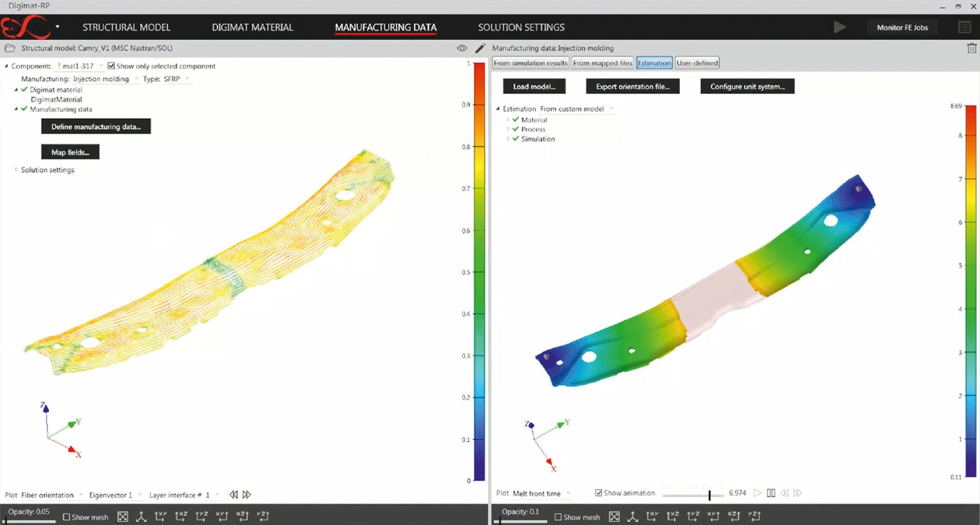Image resolution: width=980 pixels, height=525 pixels.
Task: Click the Map fields button
Action: pos(70,152)
